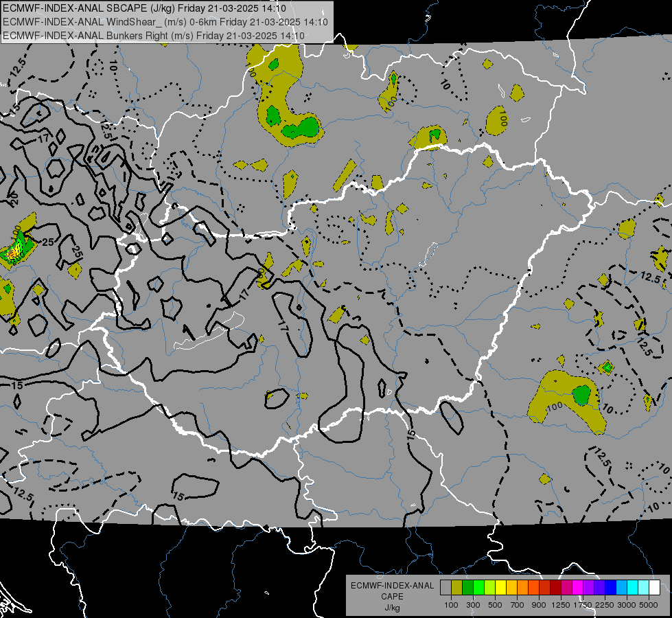Screen dimensions: 672x618
Task: Click the Bunkers Right (m/s) header line
Action: 154,36
